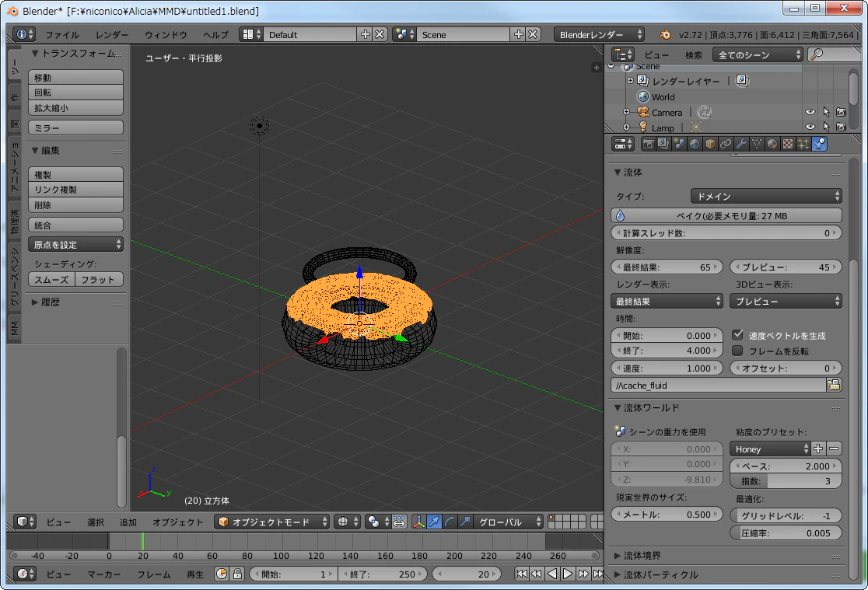The image size is (868, 590).
Task: Select the rotate arc manipulator icon
Action: point(450,522)
